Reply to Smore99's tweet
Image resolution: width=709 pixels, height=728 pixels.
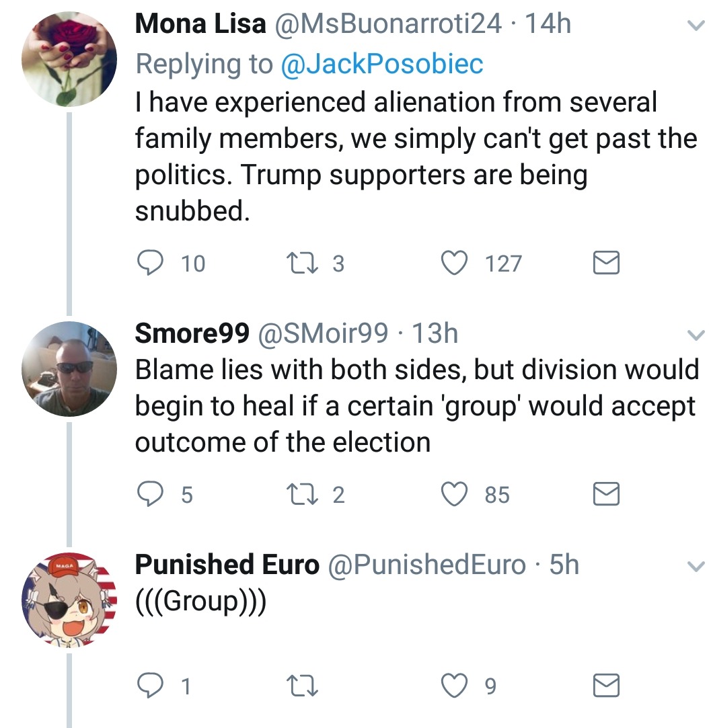click(x=148, y=495)
